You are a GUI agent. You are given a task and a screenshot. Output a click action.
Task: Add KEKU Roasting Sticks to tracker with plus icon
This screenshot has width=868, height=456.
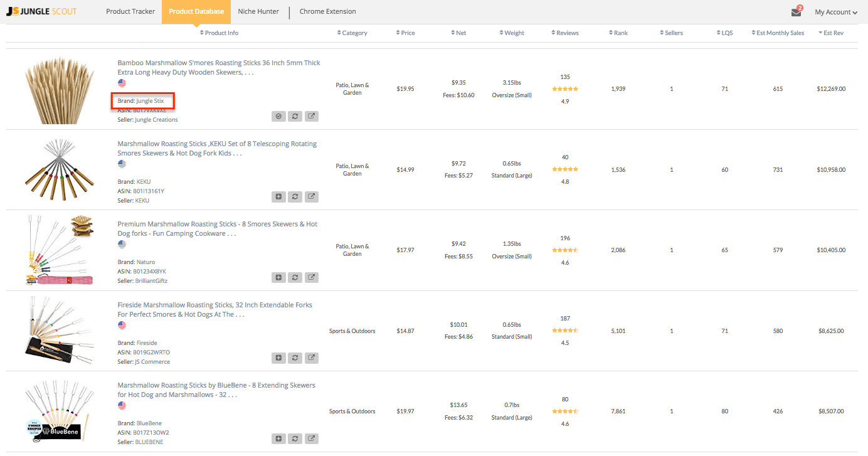coord(279,197)
